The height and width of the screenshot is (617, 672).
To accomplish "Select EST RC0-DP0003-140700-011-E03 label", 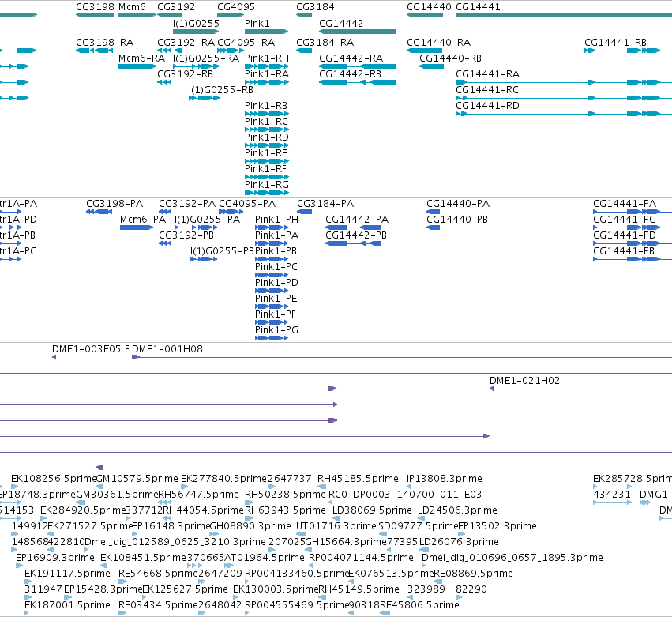I will click(405, 495).
